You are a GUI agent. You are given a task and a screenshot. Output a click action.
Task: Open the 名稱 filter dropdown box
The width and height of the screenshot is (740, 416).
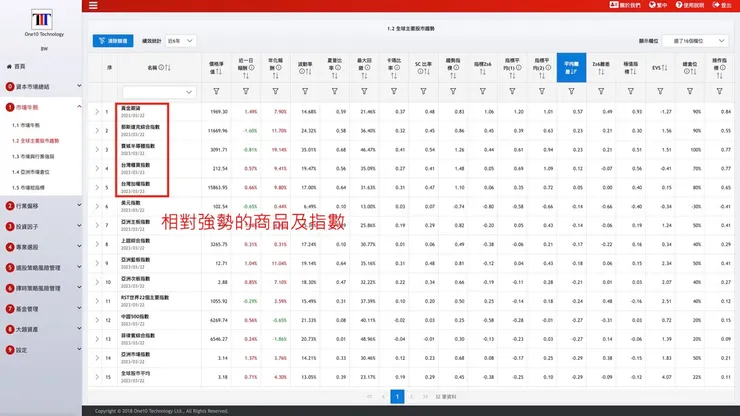coord(159,92)
